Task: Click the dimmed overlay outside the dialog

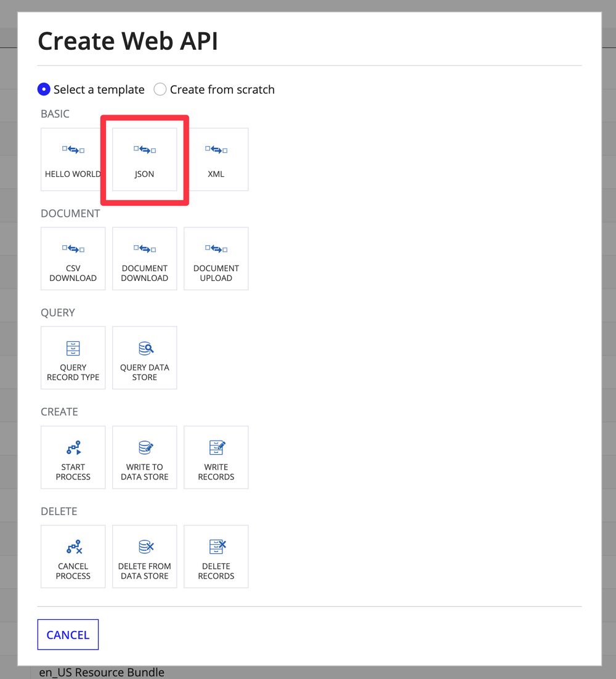Action: coord(609,339)
